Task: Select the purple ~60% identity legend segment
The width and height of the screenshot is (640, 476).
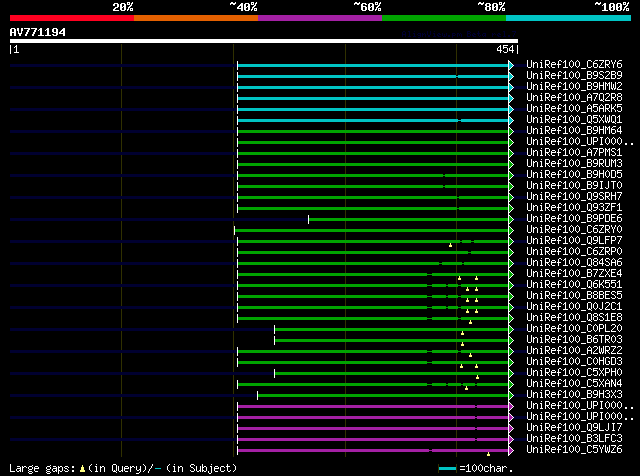Action: (320, 18)
